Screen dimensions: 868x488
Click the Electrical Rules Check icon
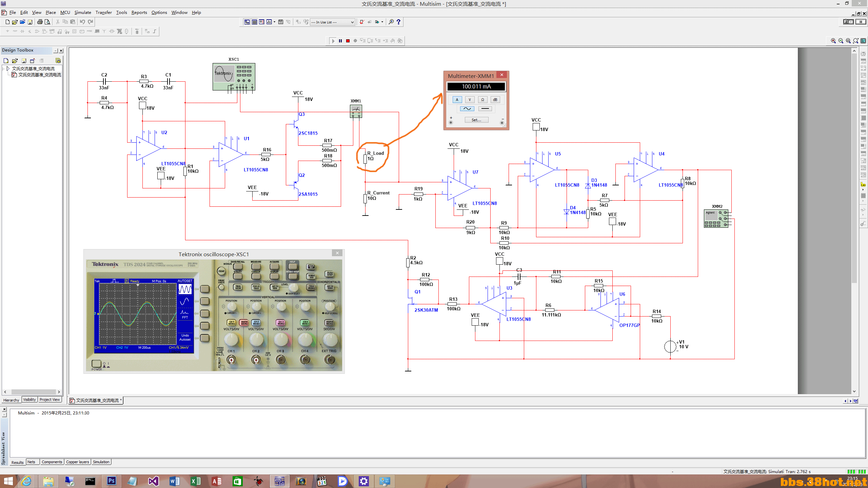tap(362, 22)
